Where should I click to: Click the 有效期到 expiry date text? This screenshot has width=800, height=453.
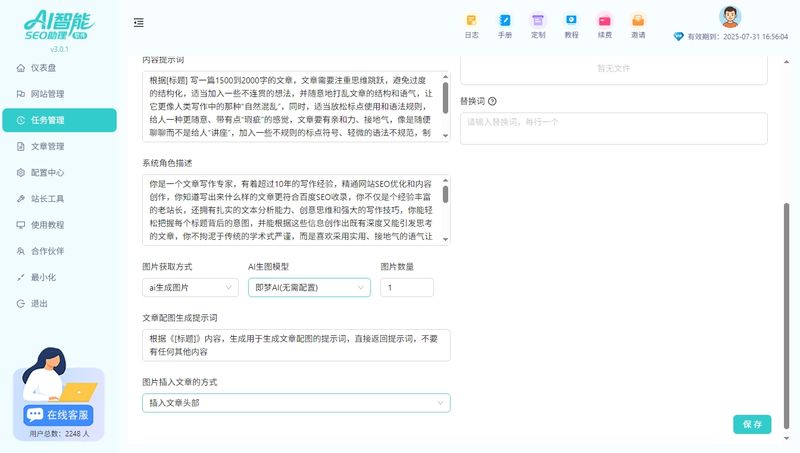[738, 37]
